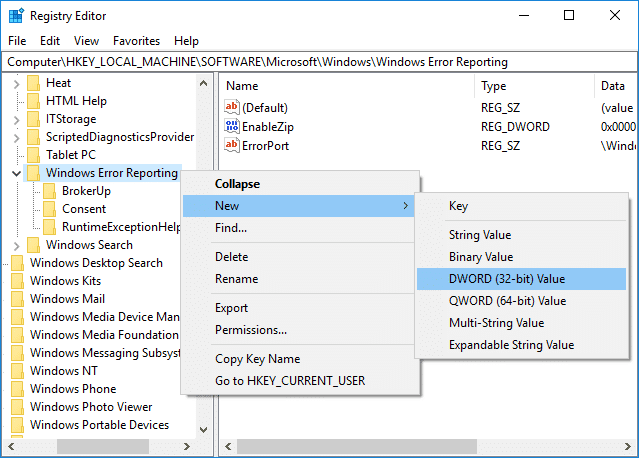Choose Copy Key Name

(x=300, y=359)
